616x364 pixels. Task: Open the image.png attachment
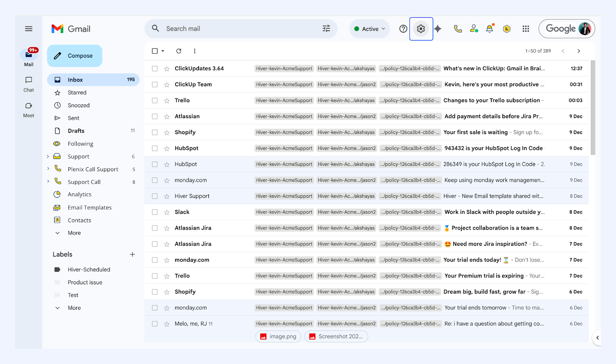[278, 337]
